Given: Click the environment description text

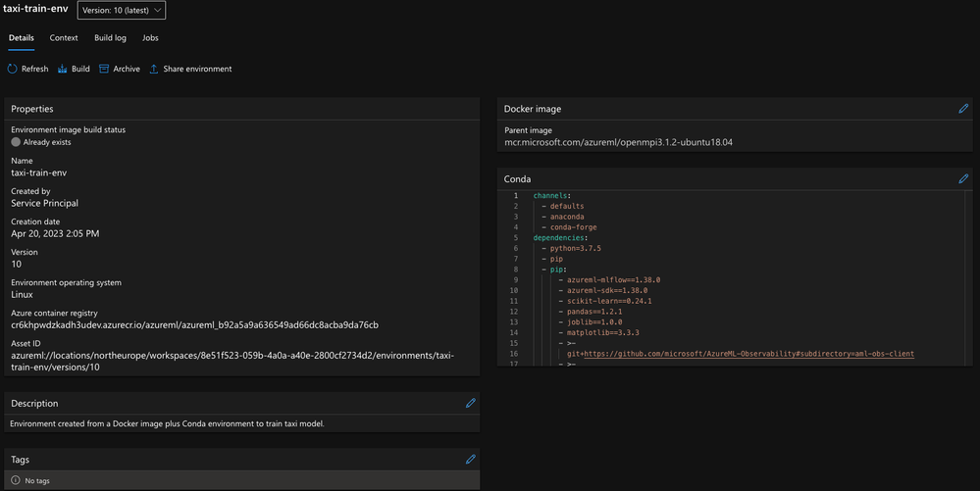Looking at the screenshot, I should [167, 423].
